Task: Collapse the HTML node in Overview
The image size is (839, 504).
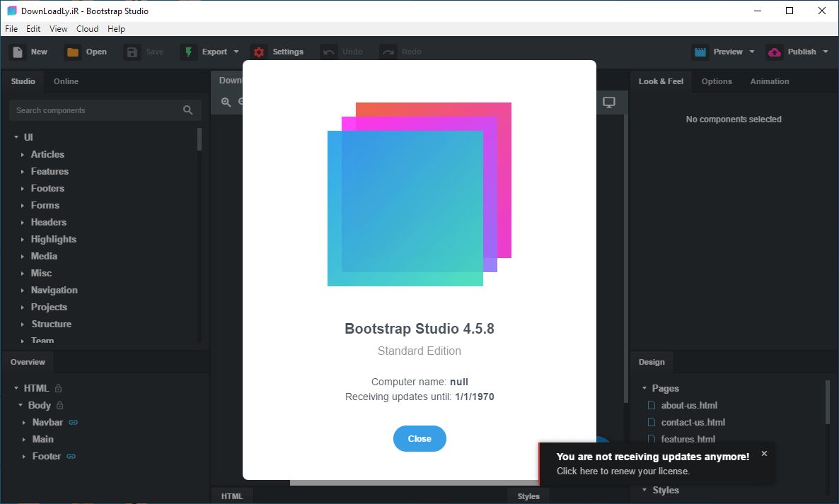Action: 16,388
